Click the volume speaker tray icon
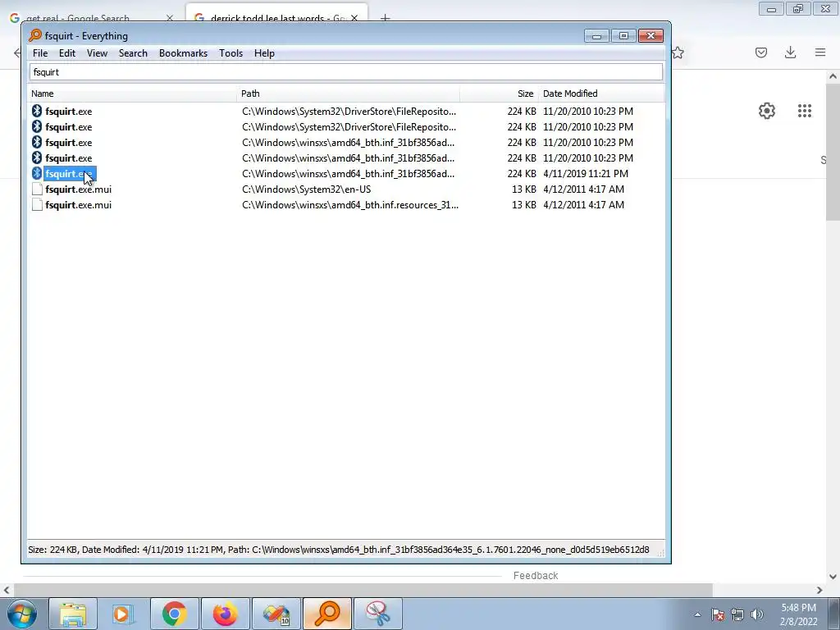The width and height of the screenshot is (840, 630). (757, 614)
